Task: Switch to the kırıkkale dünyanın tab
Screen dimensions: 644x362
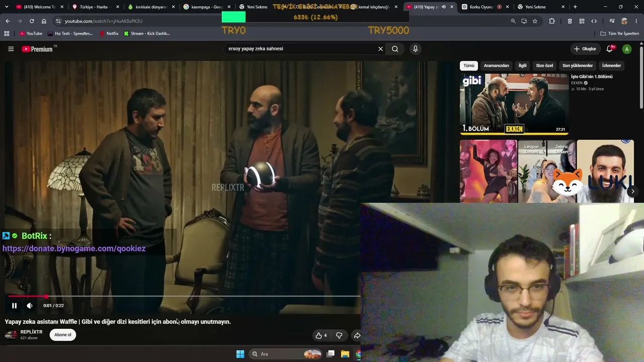Action: coord(150,7)
